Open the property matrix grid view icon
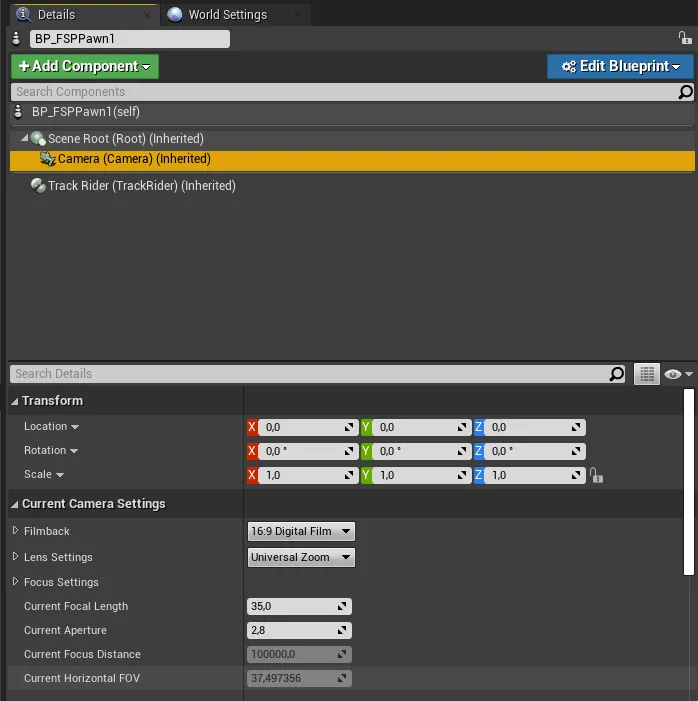The height and width of the screenshot is (701, 698). pyautogui.click(x=647, y=374)
